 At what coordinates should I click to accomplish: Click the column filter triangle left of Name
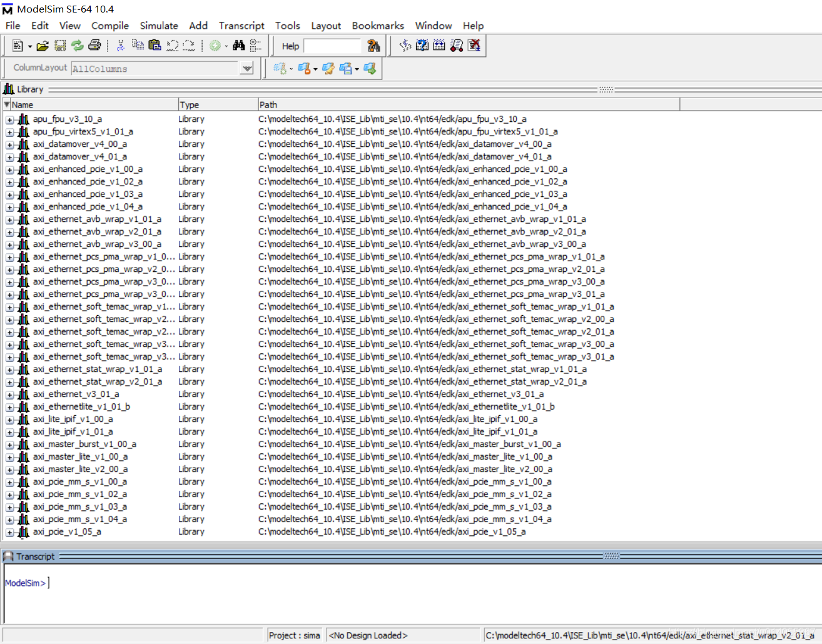coord(7,104)
